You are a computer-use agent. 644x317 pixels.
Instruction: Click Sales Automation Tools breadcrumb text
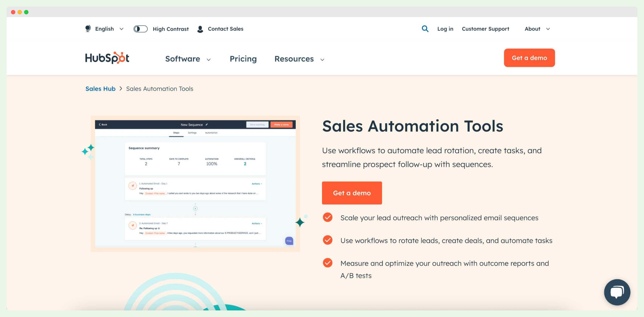point(160,89)
